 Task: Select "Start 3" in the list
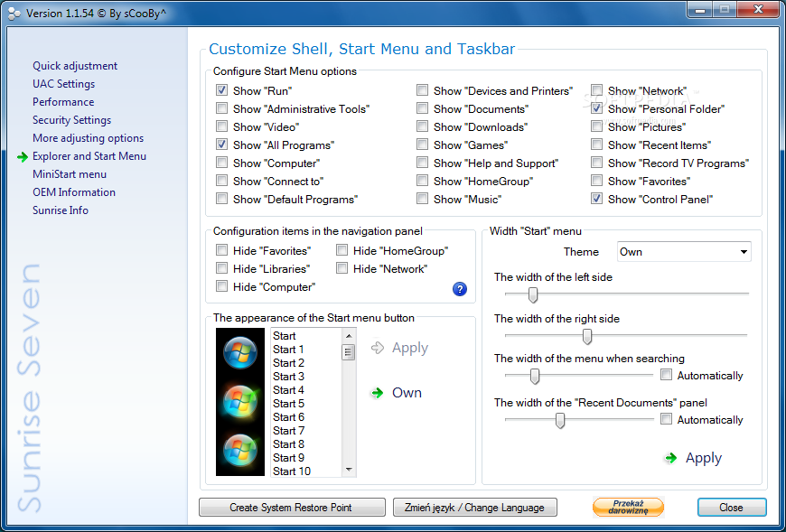[288, 377]
